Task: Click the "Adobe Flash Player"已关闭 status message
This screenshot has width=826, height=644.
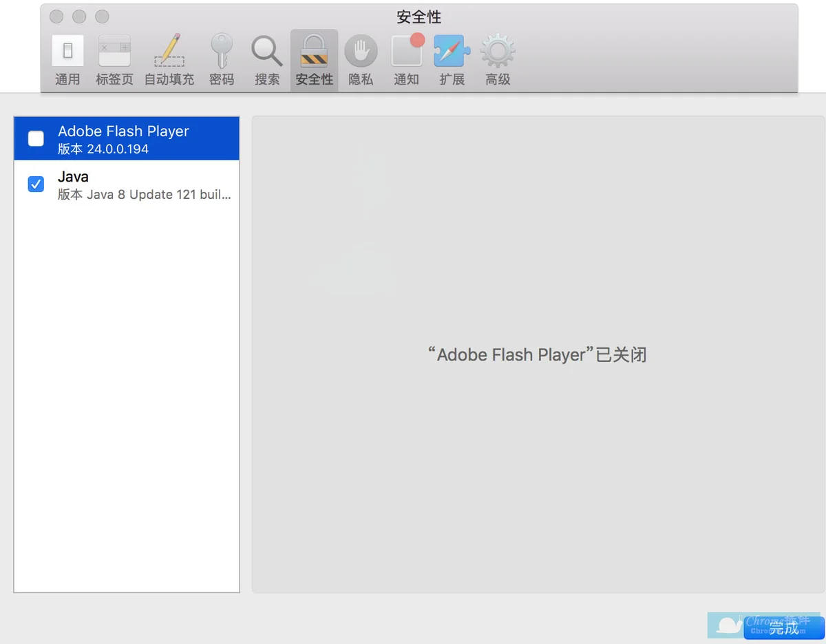Action: (x=537, y=355)
